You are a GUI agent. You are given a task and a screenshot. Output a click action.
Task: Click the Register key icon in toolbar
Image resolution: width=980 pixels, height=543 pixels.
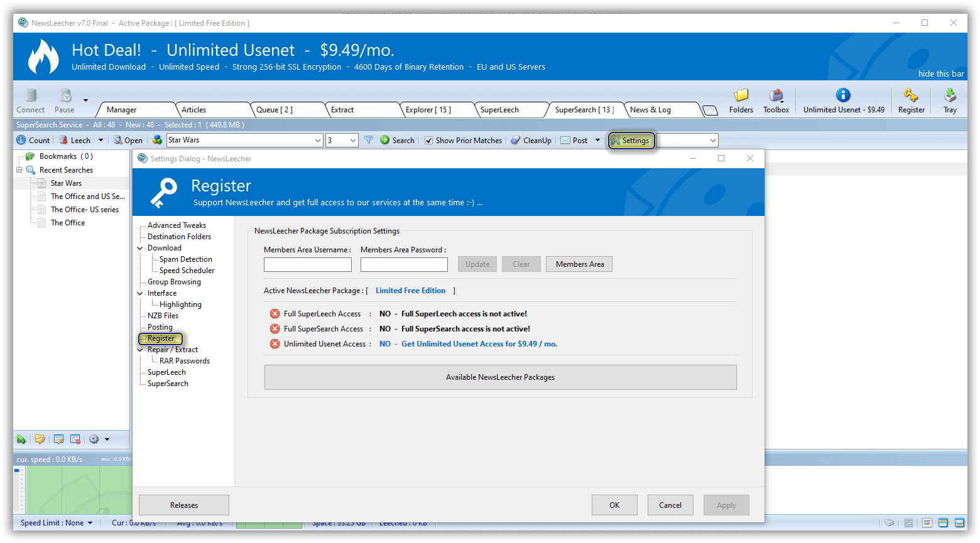pyautogui.click(x=911, y=95)
